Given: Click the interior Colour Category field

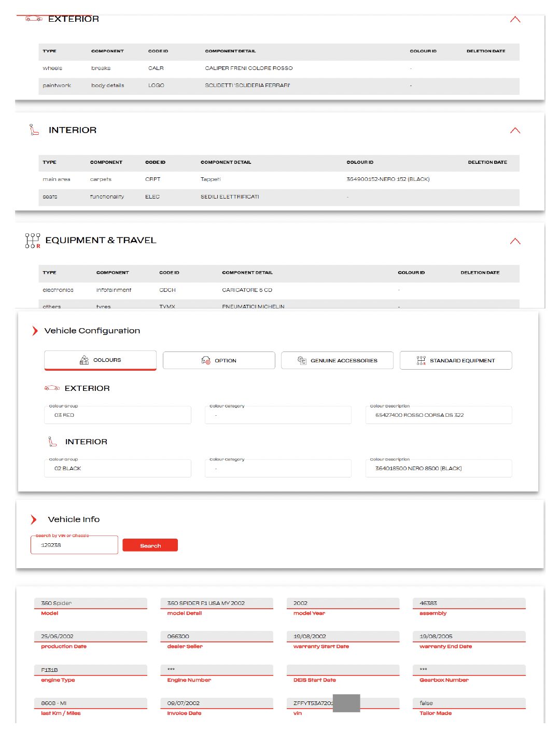Looking at the screenshot, I should tap(278, 469).
